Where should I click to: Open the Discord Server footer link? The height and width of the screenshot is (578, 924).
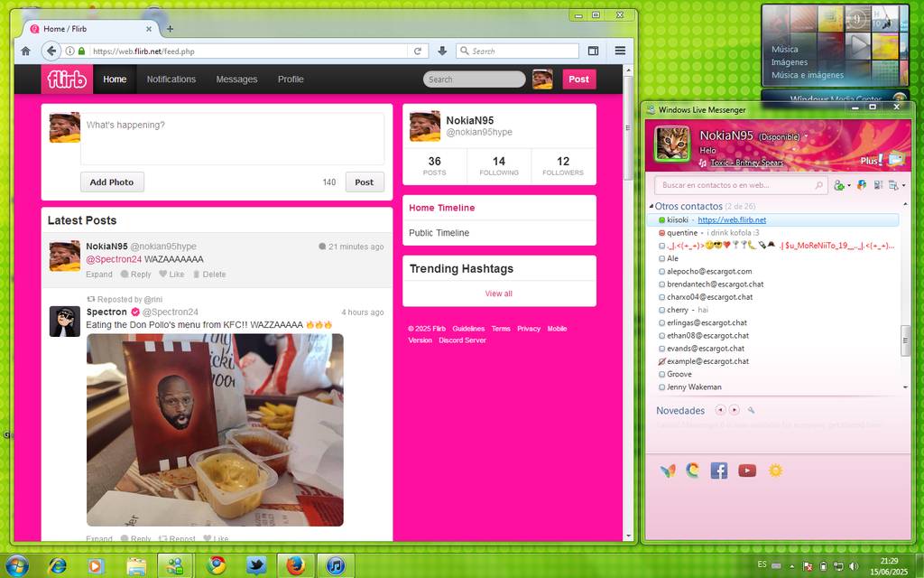coord(463,340)
